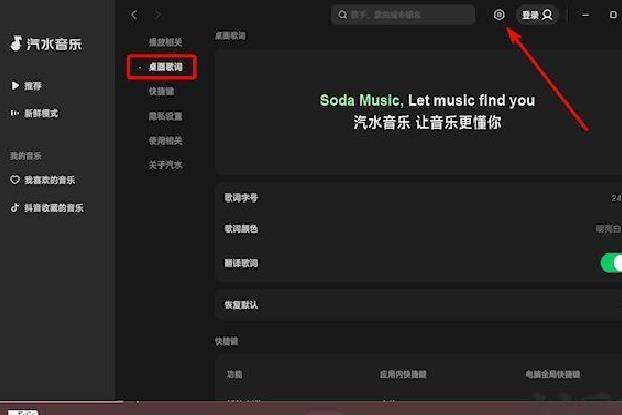Open 推荐 with the play icon
Viewport: 622px width, 415px height.
click(x=26, y=86)
